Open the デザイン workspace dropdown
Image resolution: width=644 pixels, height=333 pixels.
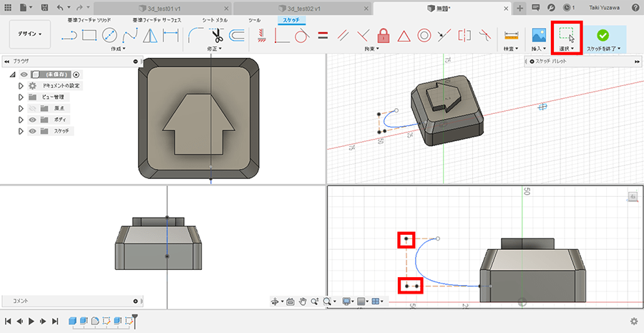[30, 34]
